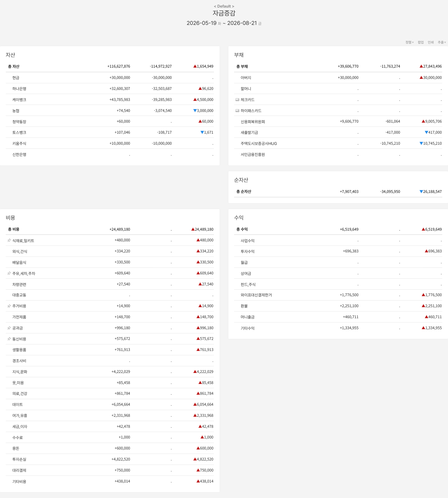Click the 인쇄 print menu item
The image size is (448, 498).
[x=430, y=42]
